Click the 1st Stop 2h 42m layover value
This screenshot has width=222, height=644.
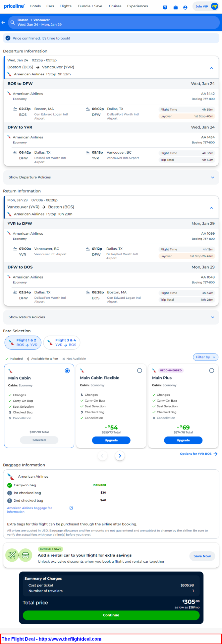(x=202, y=256)
